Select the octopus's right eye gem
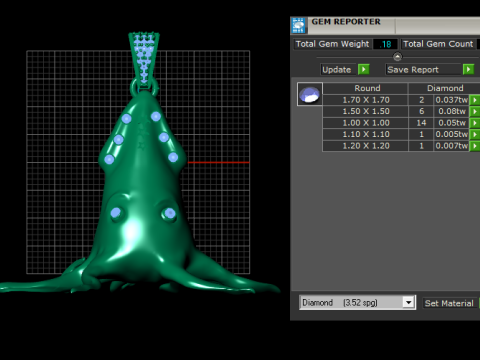The width and height of the screenshot is (480, 360). (x=170, y=213)
